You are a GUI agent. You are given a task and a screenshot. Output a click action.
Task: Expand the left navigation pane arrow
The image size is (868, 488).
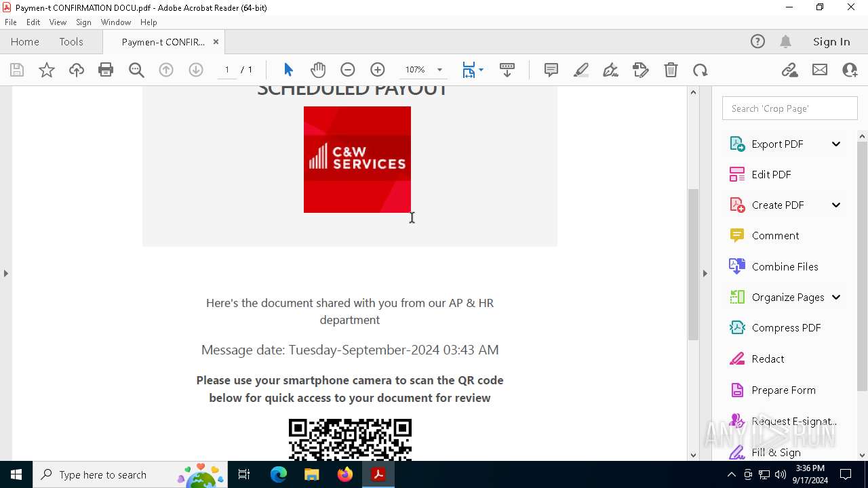5,273
